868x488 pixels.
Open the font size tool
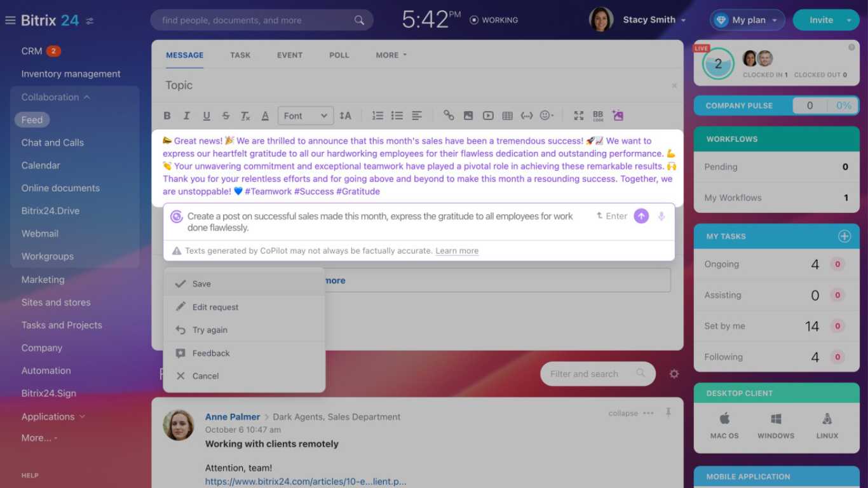[345, 116]
